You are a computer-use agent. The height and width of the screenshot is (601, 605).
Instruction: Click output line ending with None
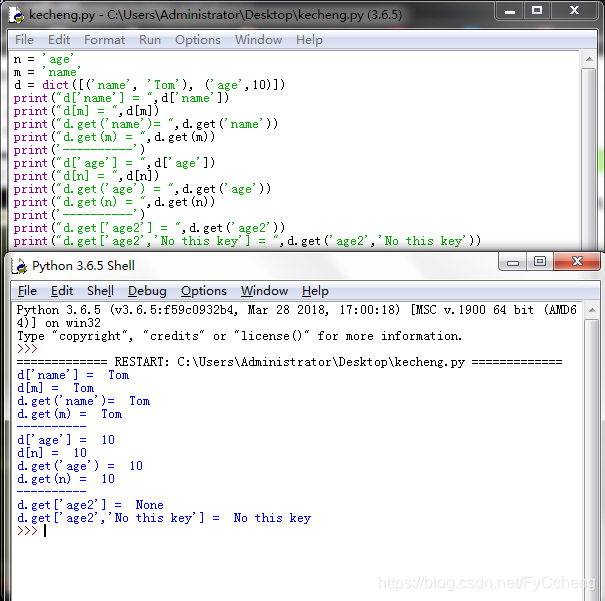click(90, 505)
